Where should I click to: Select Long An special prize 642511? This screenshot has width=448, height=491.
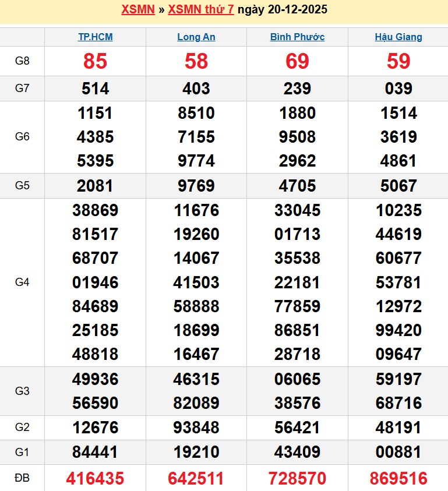pos(196,479)
